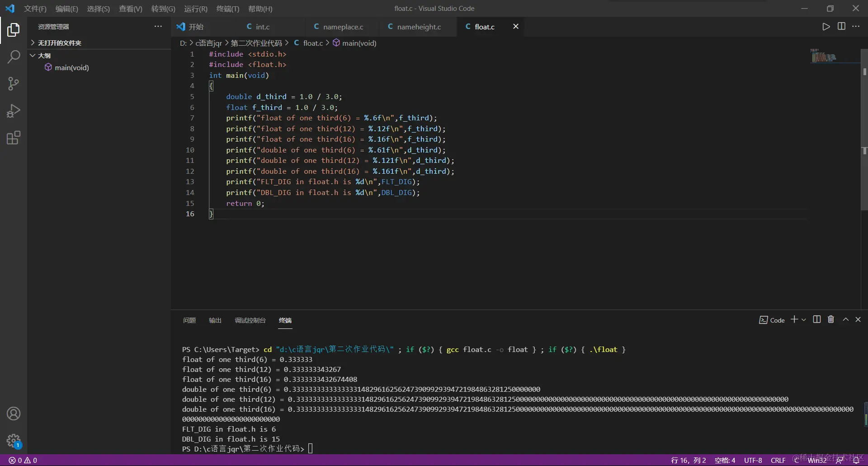Switch to the nameplace.c tab
Screen dimensions: 868x466
tap(343, 27)
